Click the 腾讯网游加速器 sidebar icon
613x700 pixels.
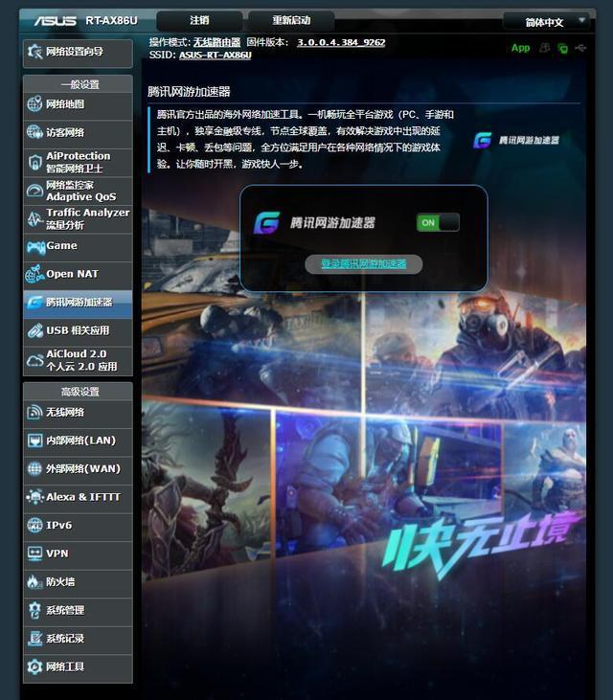tap(34, 303)
